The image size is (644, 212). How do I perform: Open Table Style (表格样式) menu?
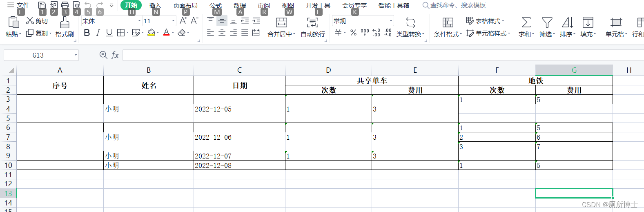pos(485,21)
